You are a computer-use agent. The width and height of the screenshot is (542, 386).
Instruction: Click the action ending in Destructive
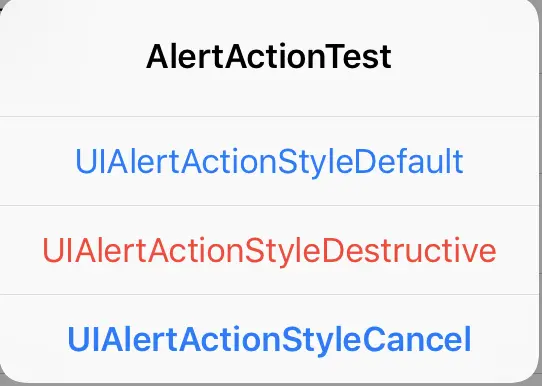pyautogui.click(x=269, y=250)
